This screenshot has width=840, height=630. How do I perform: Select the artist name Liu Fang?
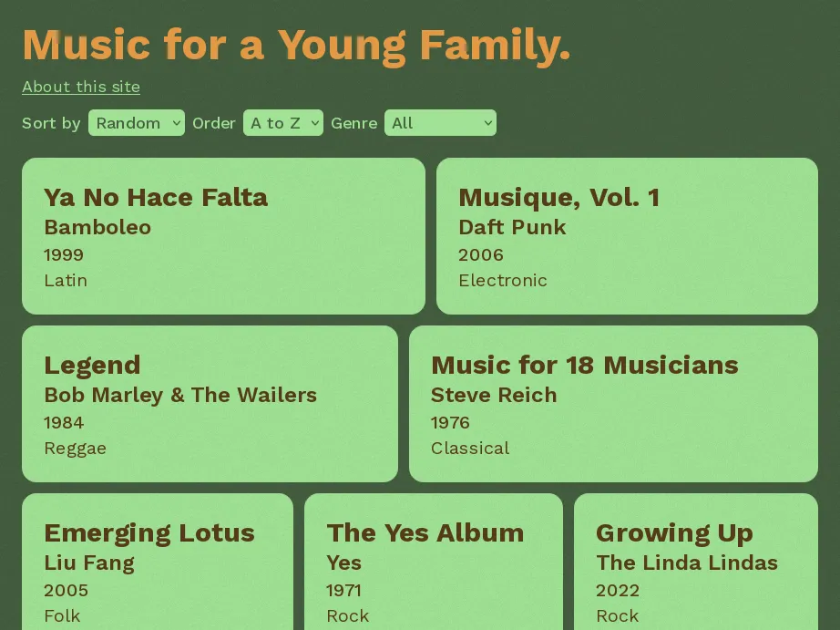point(89,563)
